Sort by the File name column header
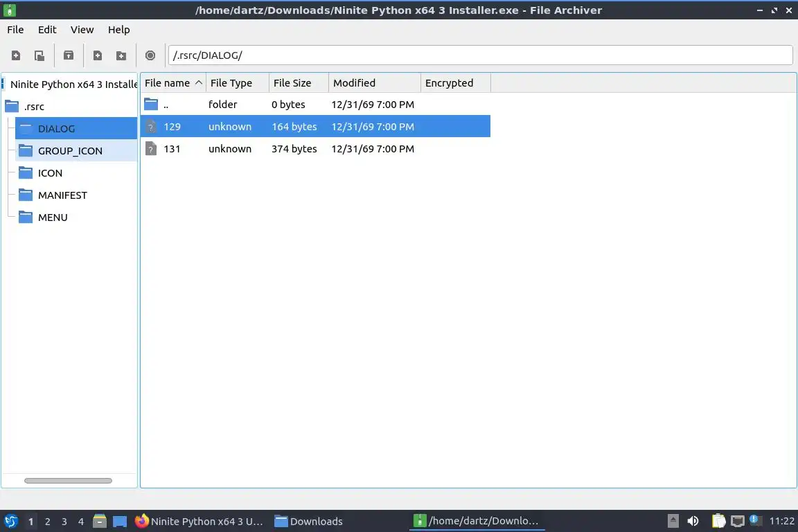798x532 pixels. 173,83
